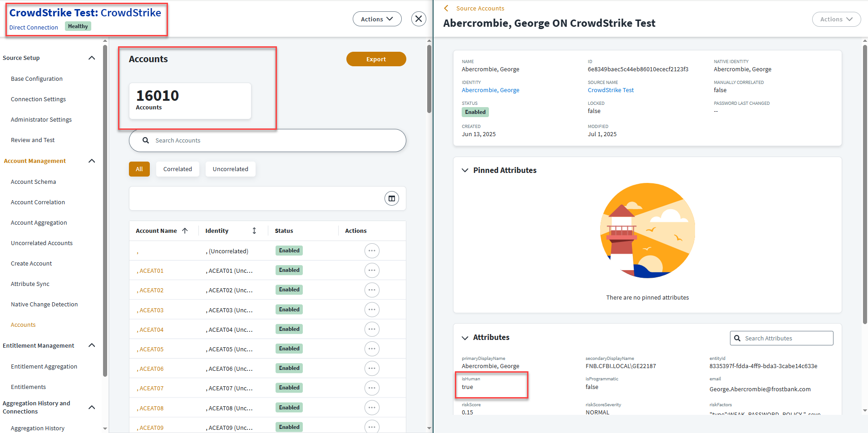
Task: Open Aggregation History page
Action: click(x=38, y=428)
